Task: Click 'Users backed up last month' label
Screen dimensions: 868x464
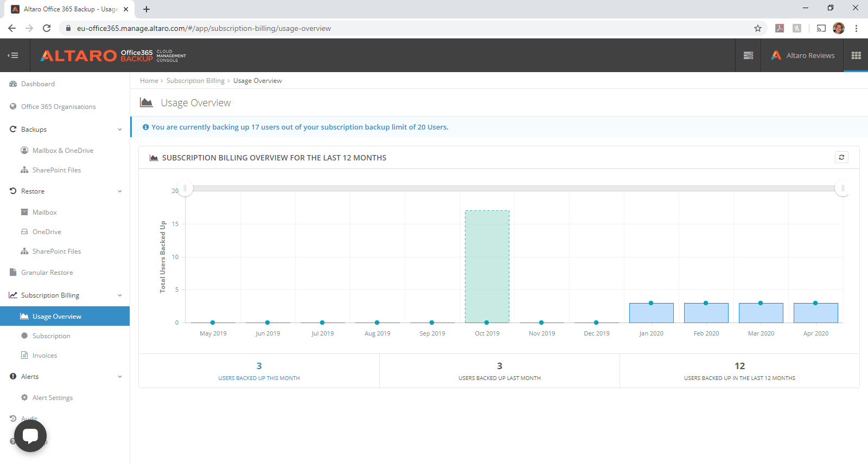Action: (x=500, y=378)
